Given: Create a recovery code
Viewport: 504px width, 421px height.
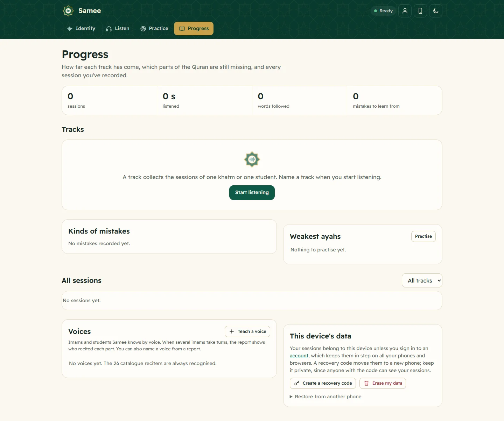Looking at the screenshot, I should 323,383.
